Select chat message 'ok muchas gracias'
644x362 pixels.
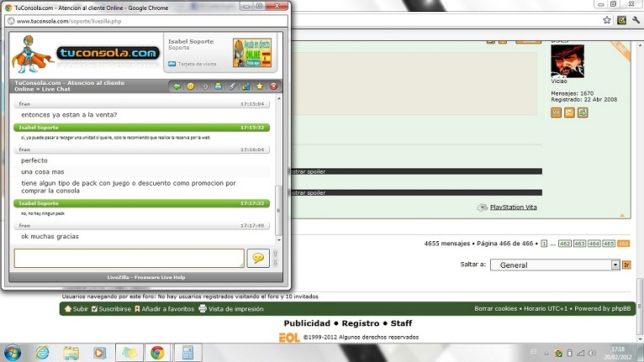(50, 236)
